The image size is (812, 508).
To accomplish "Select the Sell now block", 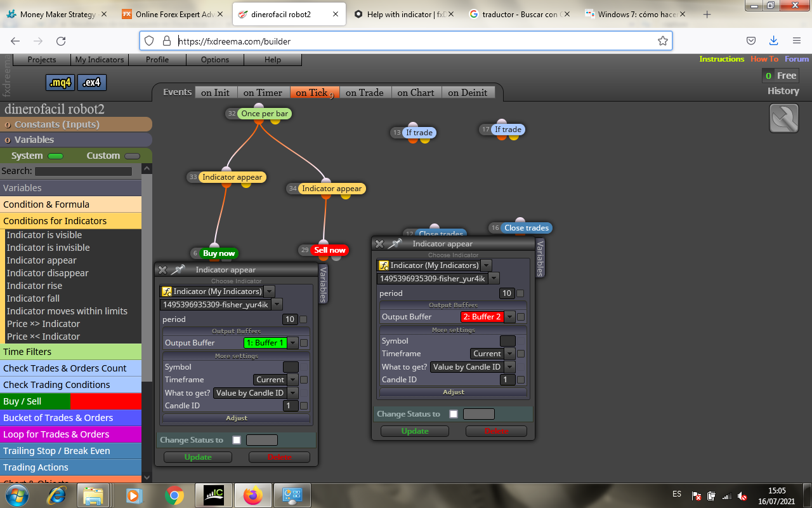I will tap(330, 250).
